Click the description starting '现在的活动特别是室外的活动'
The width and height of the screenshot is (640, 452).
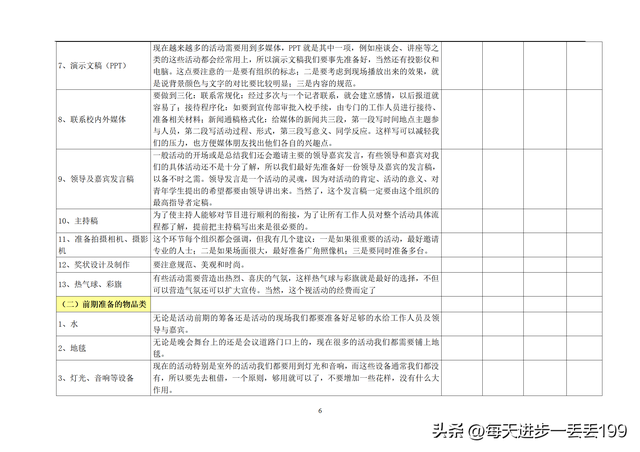(x=296, y=378)
